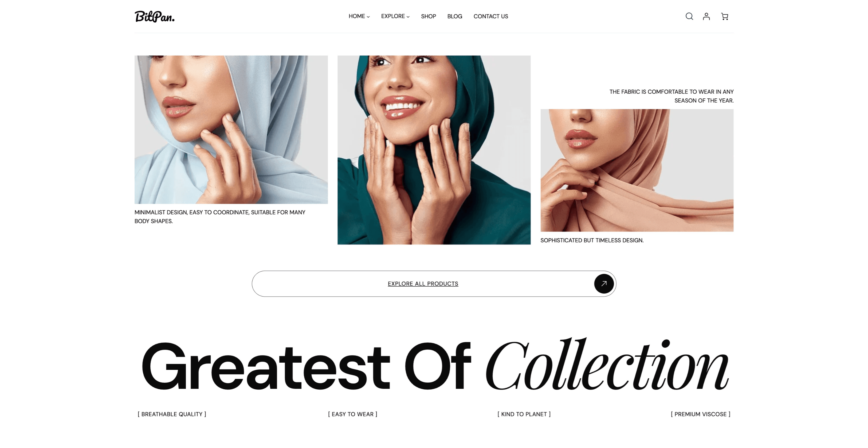Click the black arrow circle button
The height and width of the screenshot is (448, 868).
pos(603,283)
